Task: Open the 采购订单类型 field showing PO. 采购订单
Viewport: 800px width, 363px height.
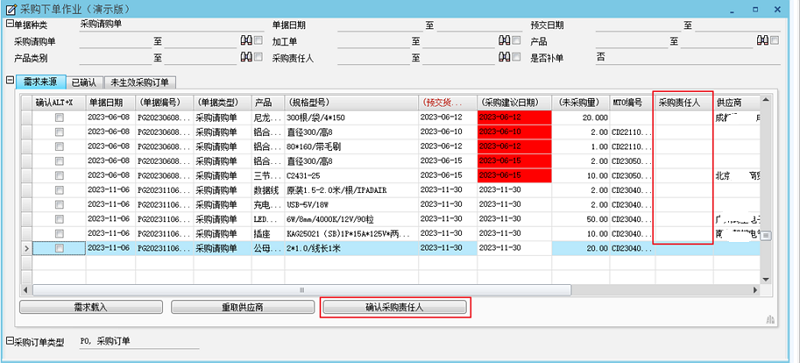Action: 139,342
